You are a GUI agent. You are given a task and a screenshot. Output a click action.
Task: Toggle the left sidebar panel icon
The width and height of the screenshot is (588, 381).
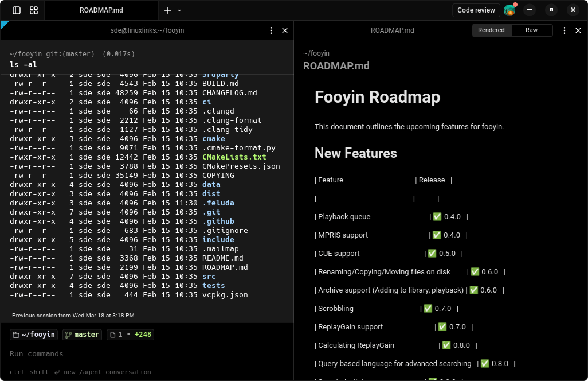[x=17, y=10]
